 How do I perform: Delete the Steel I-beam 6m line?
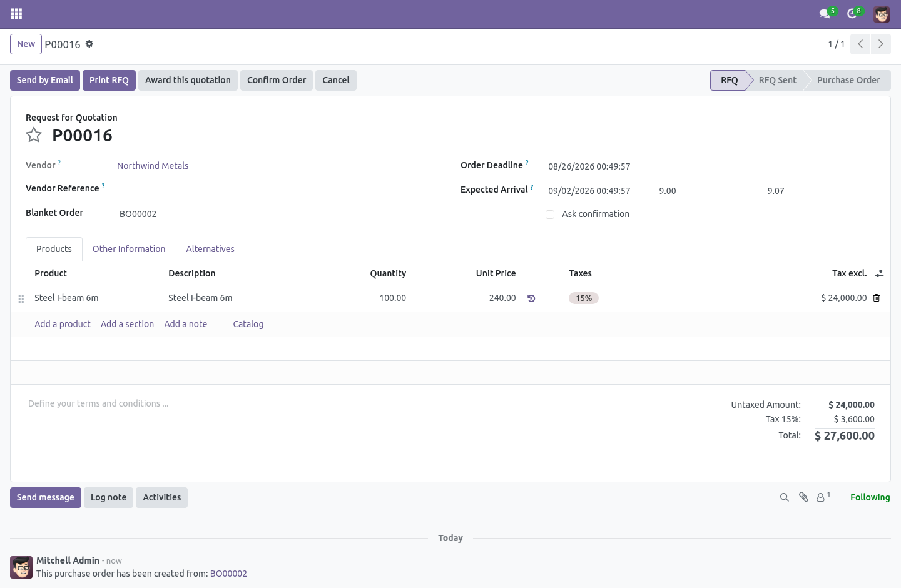click(877, 298)
